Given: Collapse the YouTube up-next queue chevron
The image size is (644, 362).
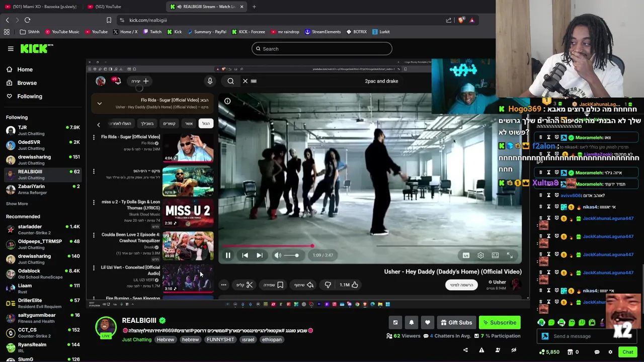Looking at the screenshot, I should (x=100, y=104).
